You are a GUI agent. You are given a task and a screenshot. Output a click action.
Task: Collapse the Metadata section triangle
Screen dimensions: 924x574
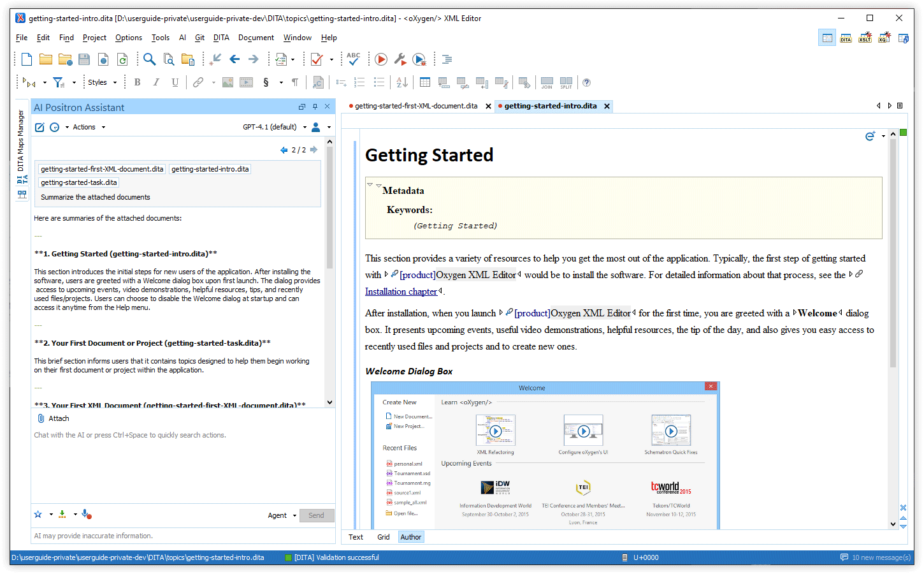(370, 184)
